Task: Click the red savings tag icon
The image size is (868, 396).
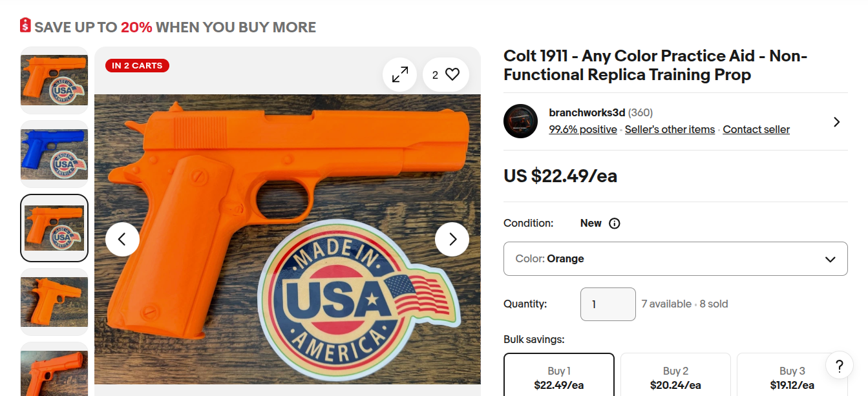Action: pyautogui.click(x=25, y=26)
